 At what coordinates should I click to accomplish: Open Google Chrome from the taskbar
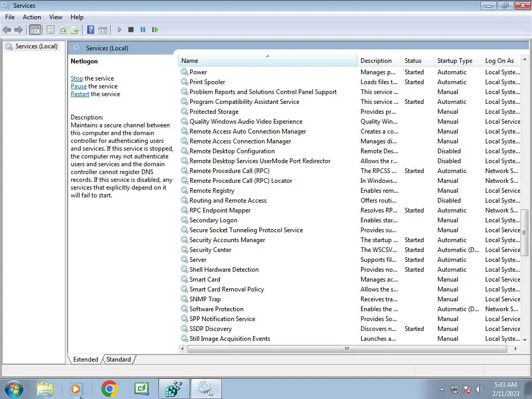click(109, 389)
